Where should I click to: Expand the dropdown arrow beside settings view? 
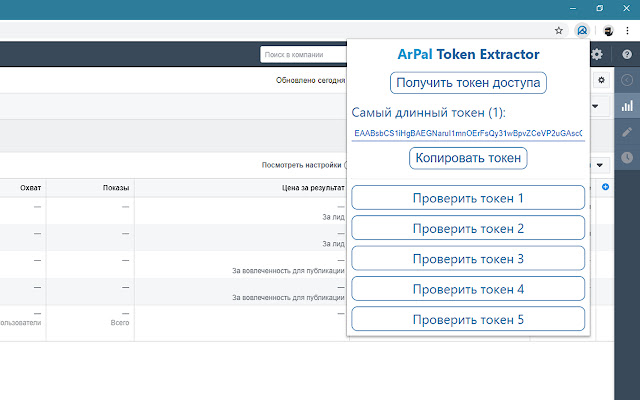[x=600, y=165]
